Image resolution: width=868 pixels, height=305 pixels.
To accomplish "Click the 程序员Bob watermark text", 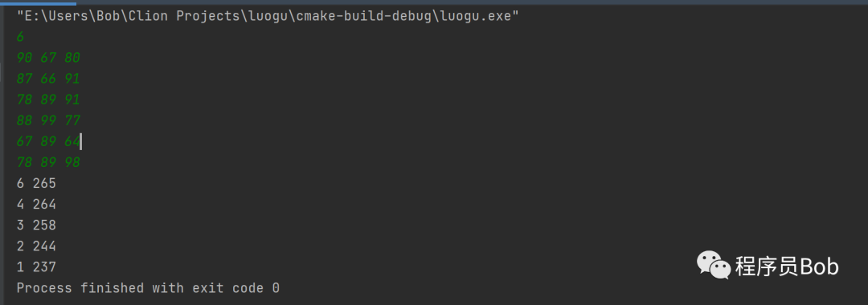I will pyautogui.click(x=787, y=266).
